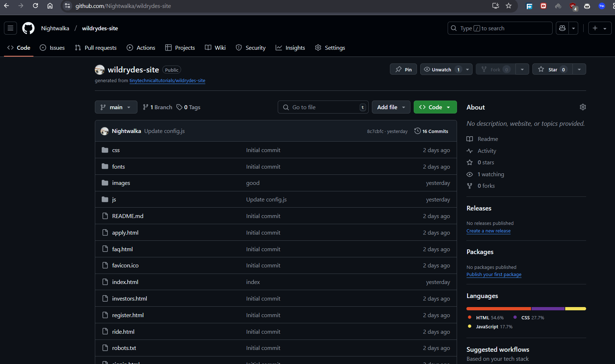The width and height of the screenshot is (615, 364).
Task: Expand the Add file dropdown
Action: click(x=391, y=107)
